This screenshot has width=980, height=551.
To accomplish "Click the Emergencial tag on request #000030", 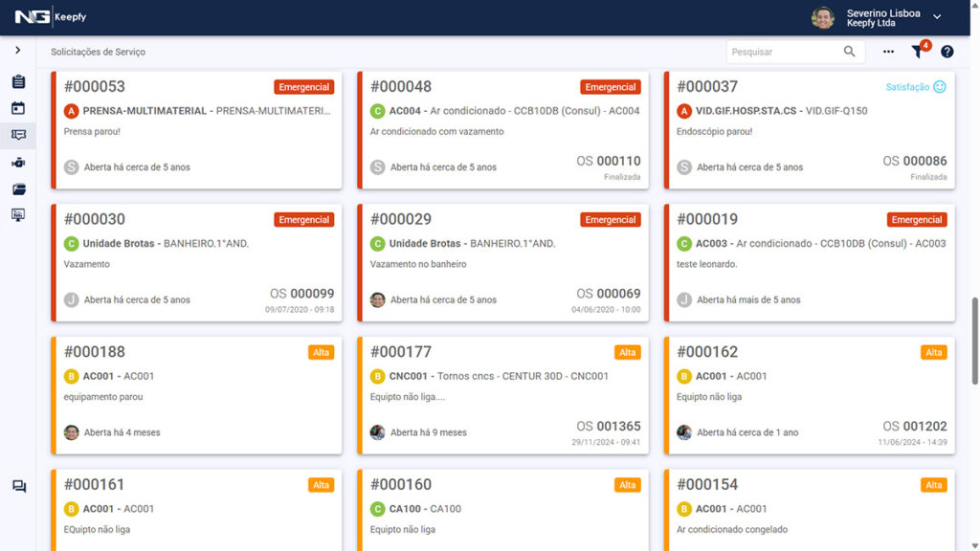I will [x=303, y=220].
